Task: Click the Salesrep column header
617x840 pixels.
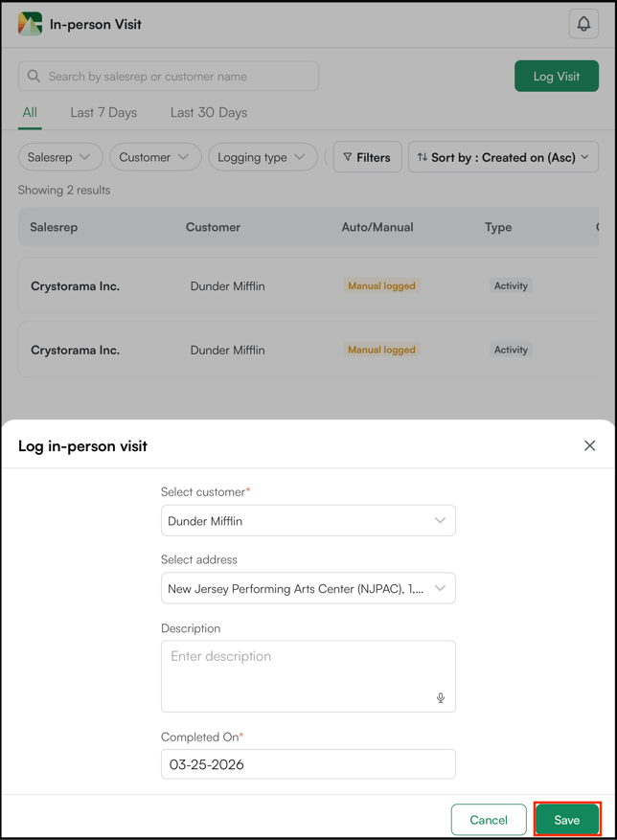Action: (54, 227)
